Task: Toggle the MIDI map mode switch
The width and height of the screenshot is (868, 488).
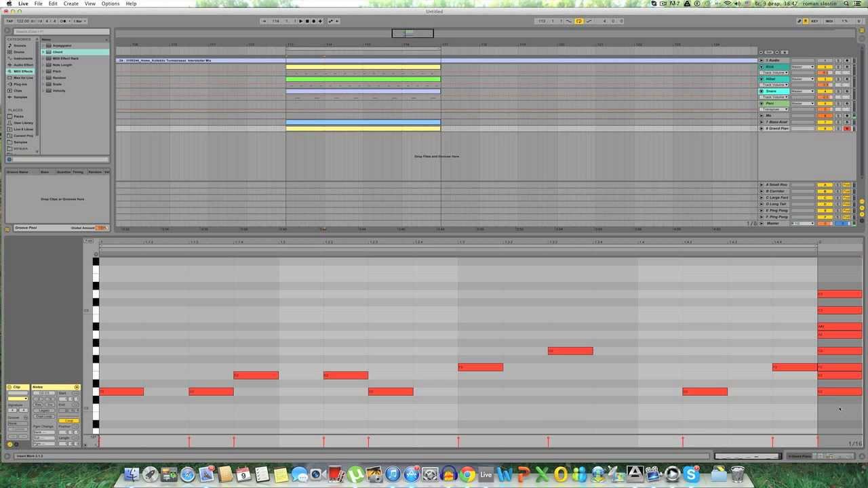Action: pyautogui.click(x=829, y=21)
